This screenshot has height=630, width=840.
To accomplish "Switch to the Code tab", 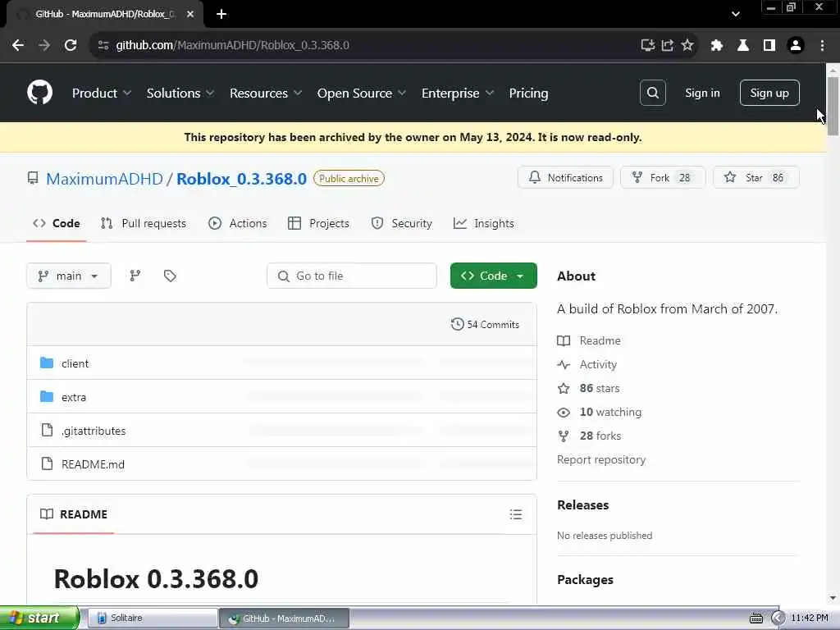I will [57, 223].
